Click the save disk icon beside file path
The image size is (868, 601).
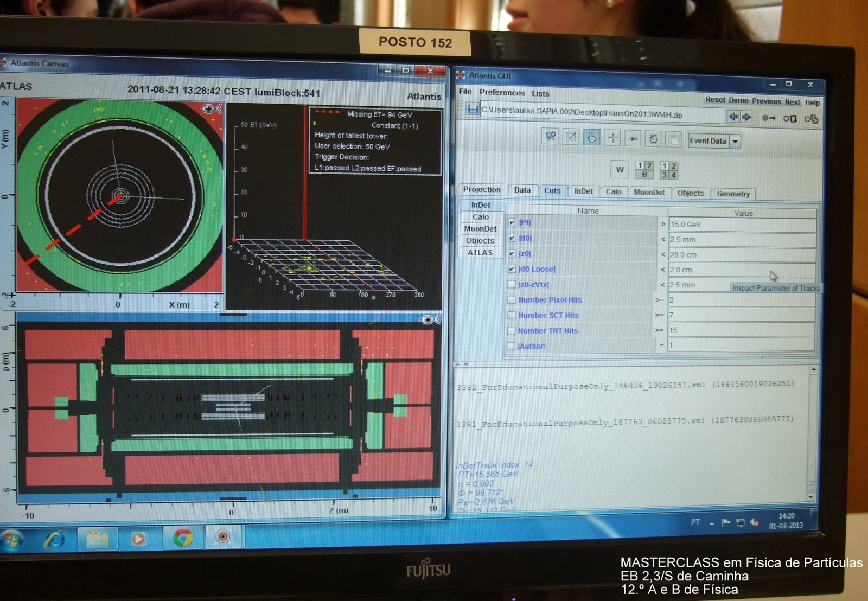[473, 109]
